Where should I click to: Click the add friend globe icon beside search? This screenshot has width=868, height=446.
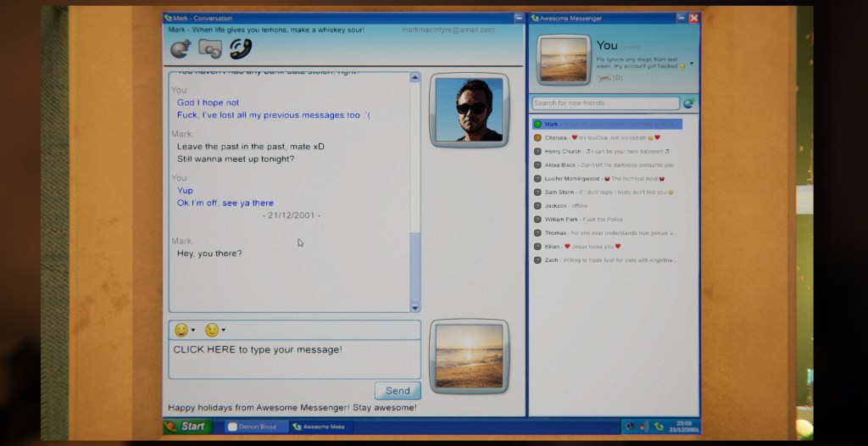tap(688, 103)
